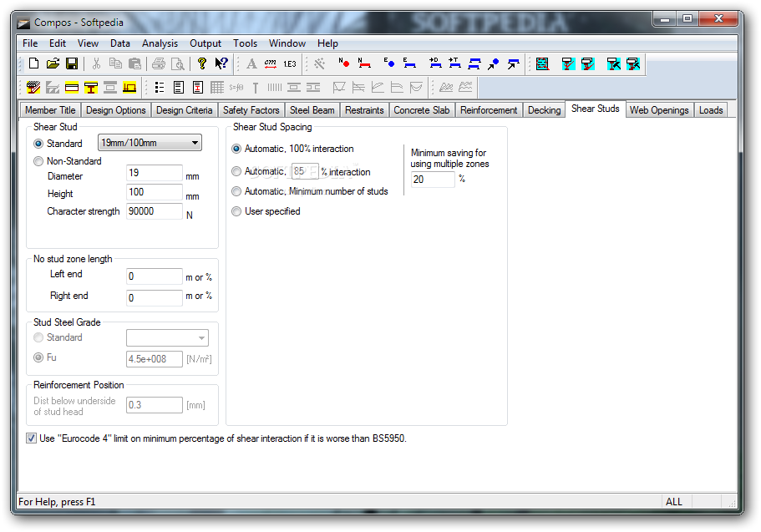The image size is (761, 532).
Task: Click the Right end no-stud zone field
Action: coord(155,297)
